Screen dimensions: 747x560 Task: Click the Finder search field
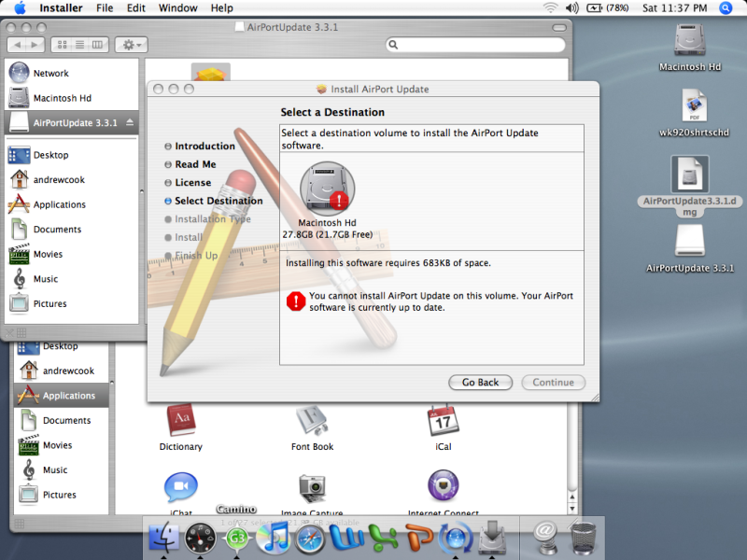(x=475, y=45)
